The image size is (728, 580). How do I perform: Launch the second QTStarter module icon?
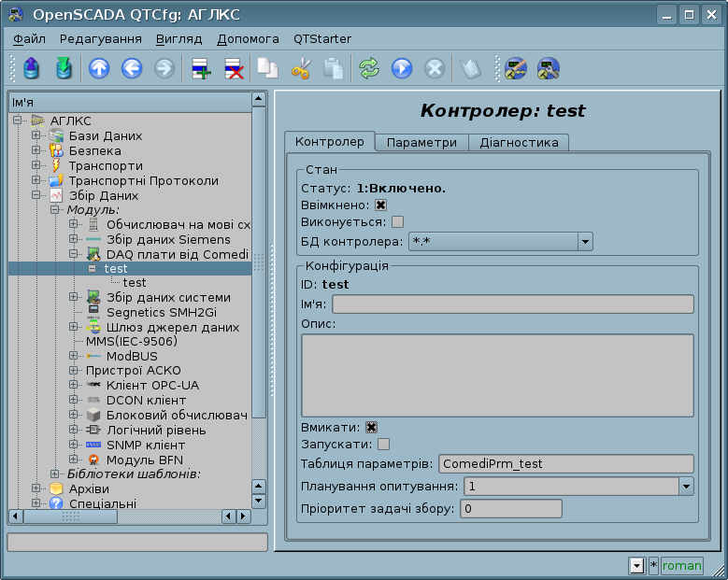(549, 69)
